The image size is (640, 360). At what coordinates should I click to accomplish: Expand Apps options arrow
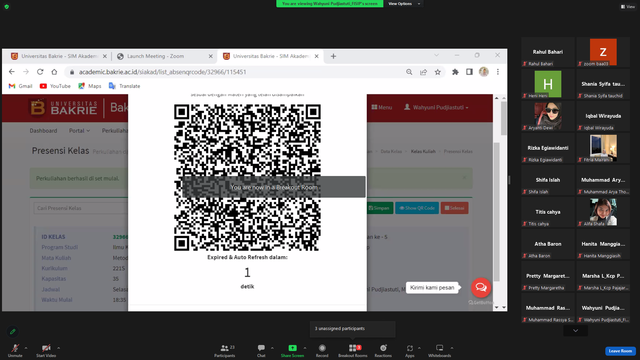(419, 348)
